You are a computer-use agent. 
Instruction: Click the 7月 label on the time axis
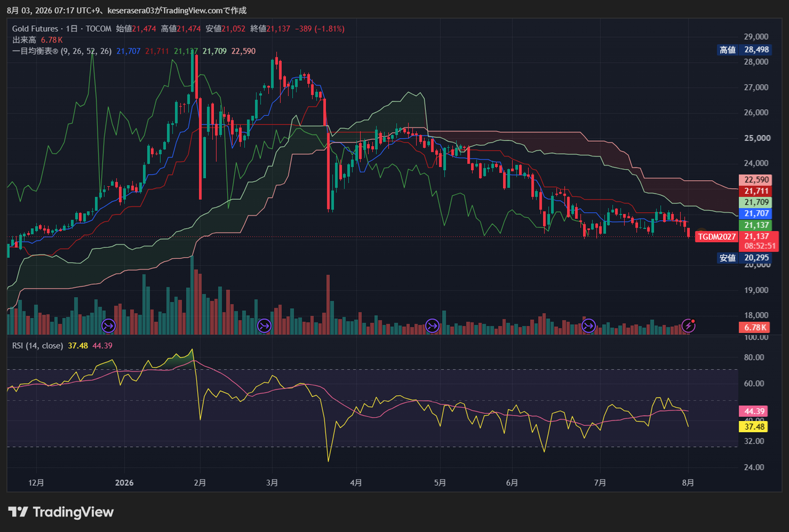pyautogui.click(x=599, y=483)
